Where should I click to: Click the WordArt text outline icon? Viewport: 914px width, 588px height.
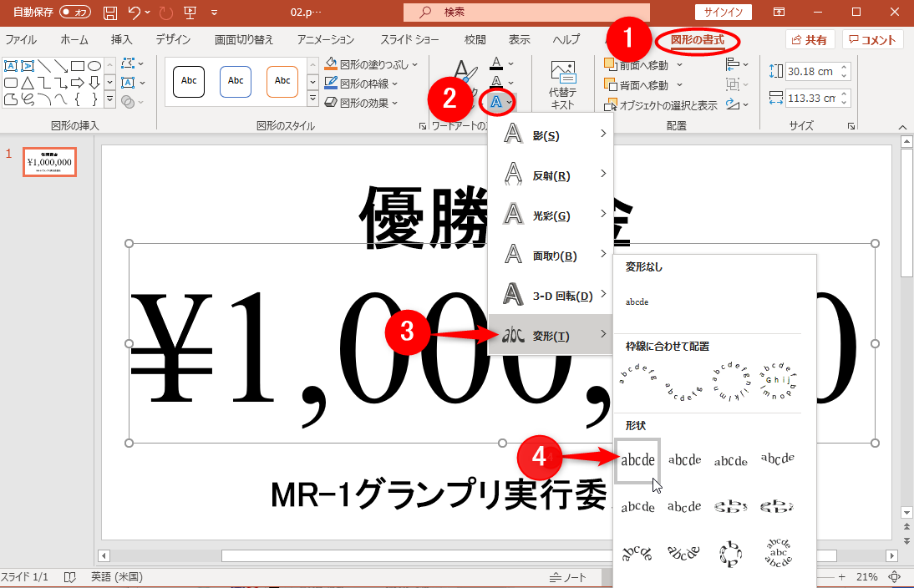click(x=496, y=82)
